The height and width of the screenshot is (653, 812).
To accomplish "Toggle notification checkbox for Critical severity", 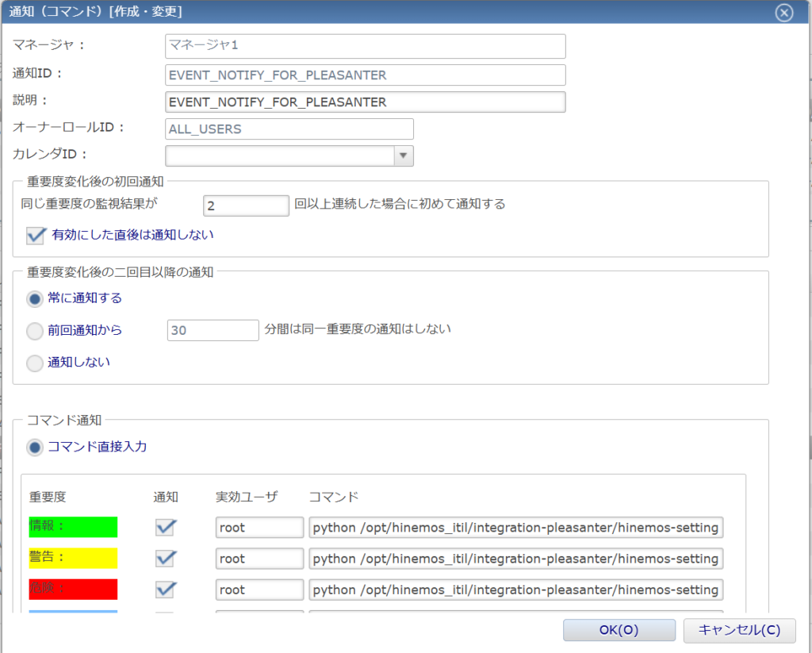I will tap(165, 590).
